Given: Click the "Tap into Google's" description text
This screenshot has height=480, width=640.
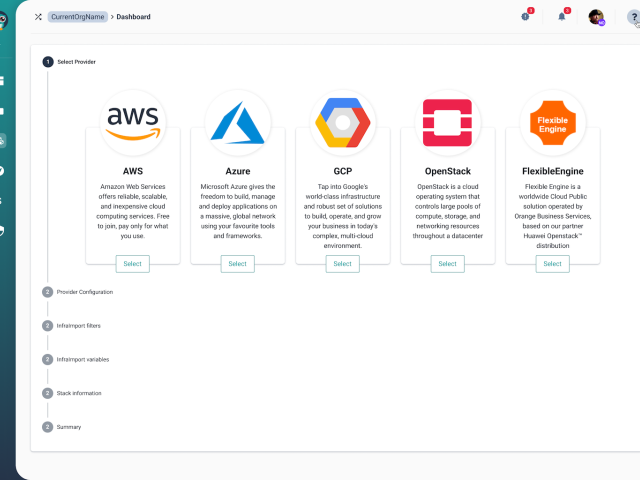Looking at the screenshot, I should (343, 216).
